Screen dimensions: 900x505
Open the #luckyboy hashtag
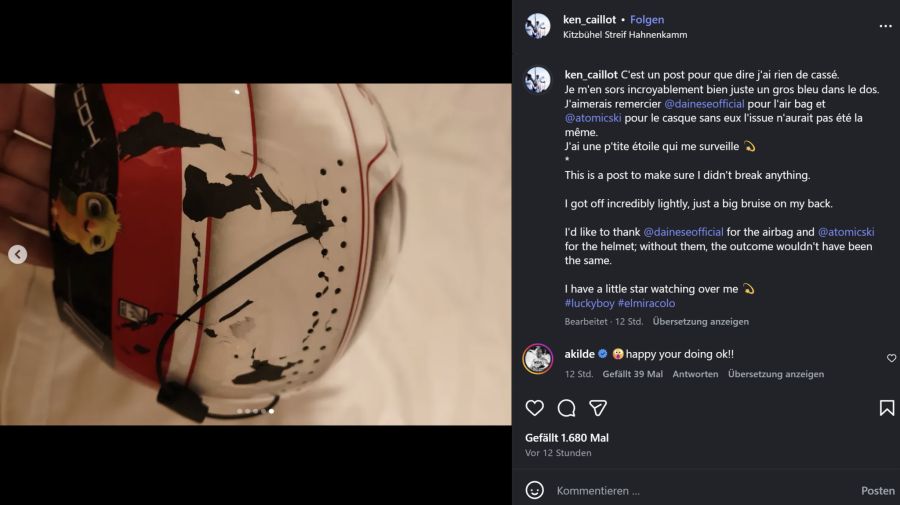[x=589, y=303]
